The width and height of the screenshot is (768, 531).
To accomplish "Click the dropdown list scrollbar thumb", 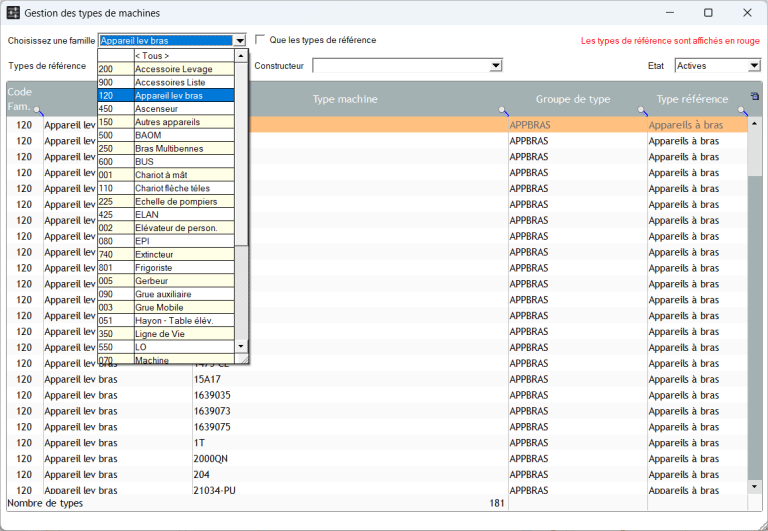I will coord(240,153).
